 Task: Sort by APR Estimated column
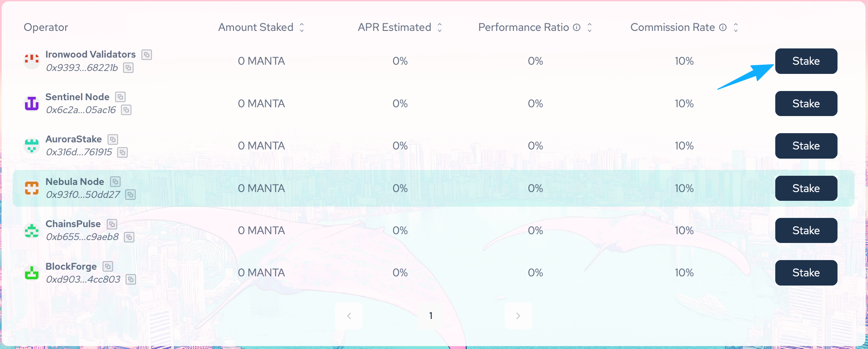tap(440, 28)
